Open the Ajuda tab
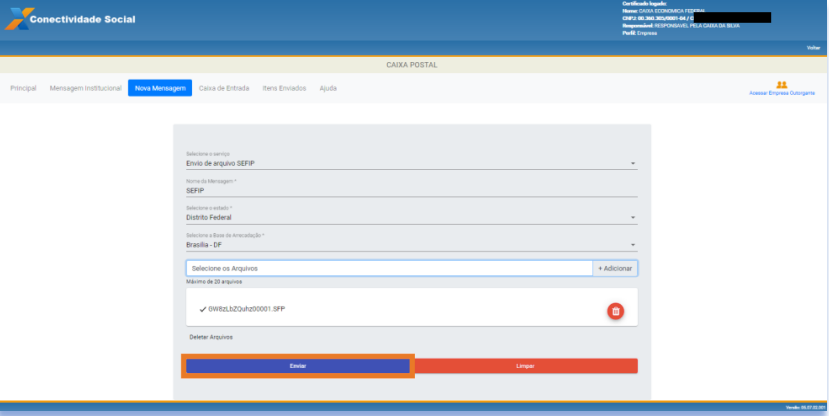Viewport: 829px width, 416px height. coord(328,88)
